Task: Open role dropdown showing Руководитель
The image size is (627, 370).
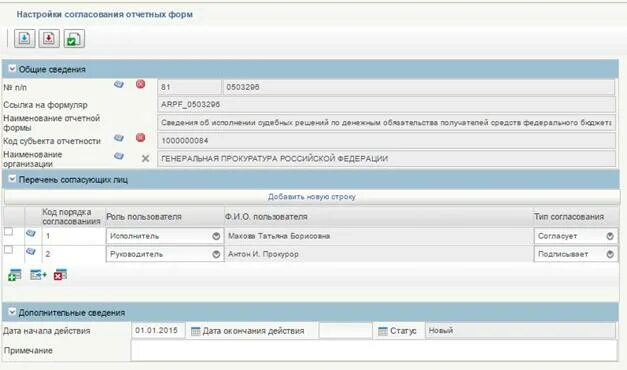Action: click(165, 254)
